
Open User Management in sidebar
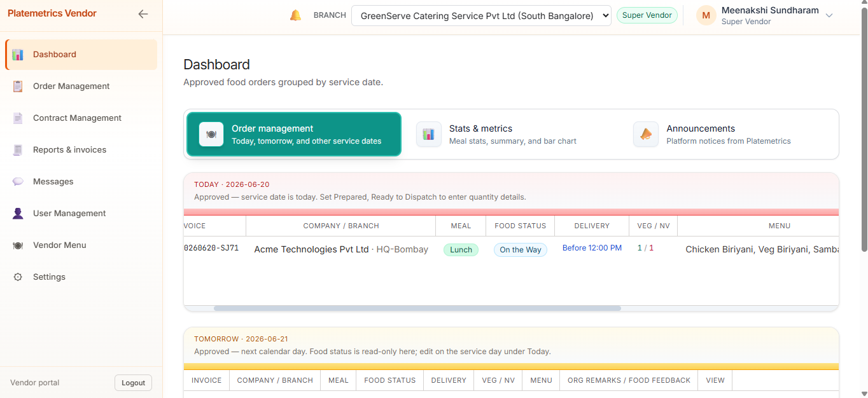point(81,214)
